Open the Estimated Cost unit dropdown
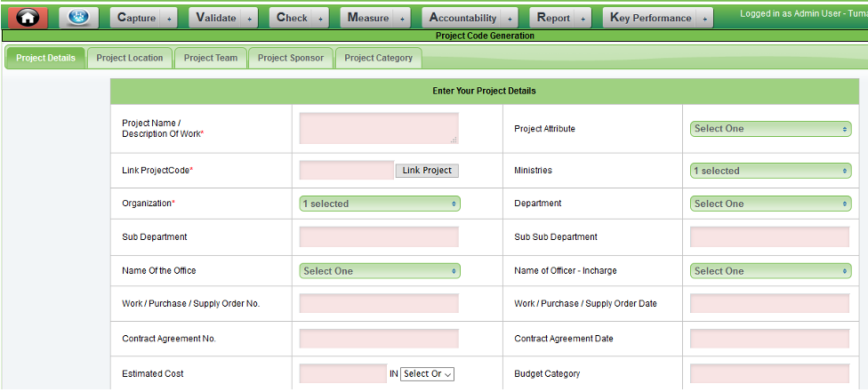 pyautogui.click(x=428, y=374)
